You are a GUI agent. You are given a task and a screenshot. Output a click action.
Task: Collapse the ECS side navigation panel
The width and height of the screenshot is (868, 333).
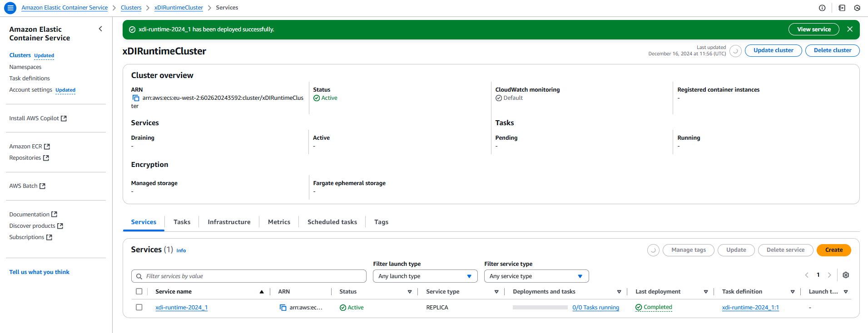[x=100, y=29]
